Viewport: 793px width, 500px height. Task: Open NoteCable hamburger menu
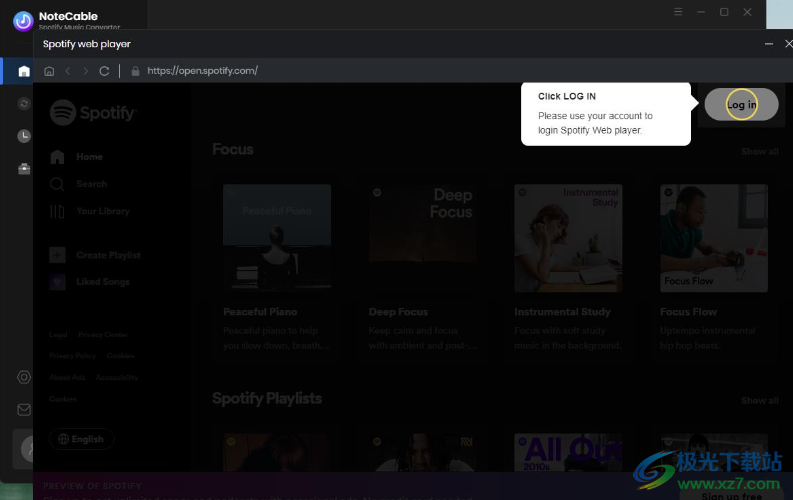point(678,12)
